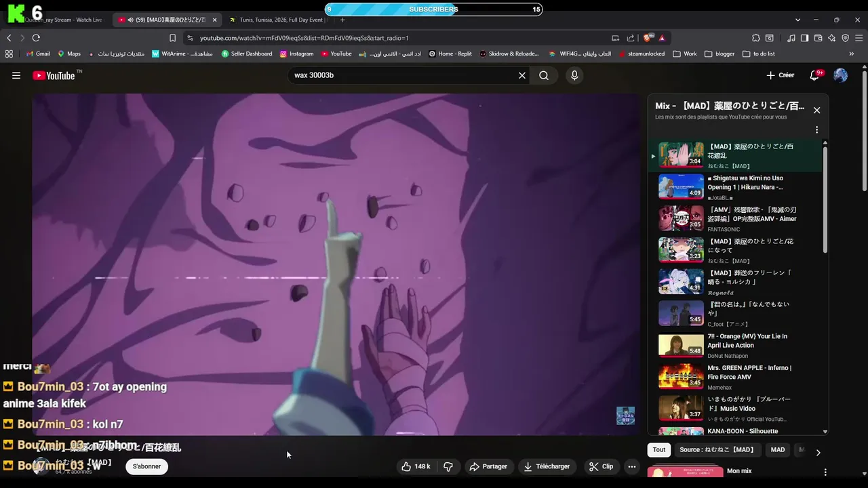Open the search tabs window icon in toolbar

click(770, 38)
